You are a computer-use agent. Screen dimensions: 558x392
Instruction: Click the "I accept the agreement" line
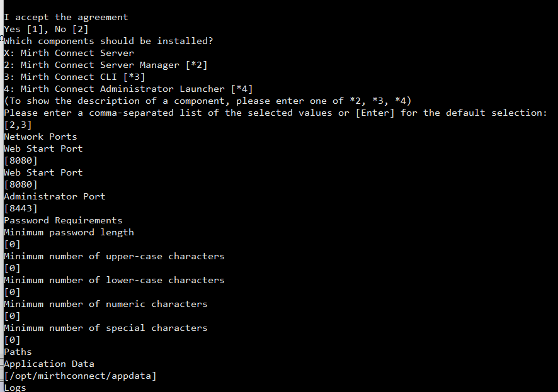tap(65, 17)
